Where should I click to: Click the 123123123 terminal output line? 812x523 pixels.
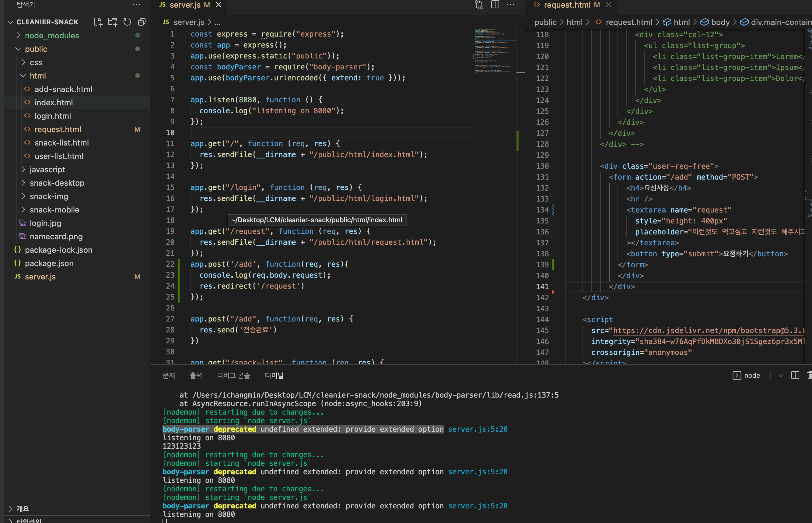(x=182, y=446)
